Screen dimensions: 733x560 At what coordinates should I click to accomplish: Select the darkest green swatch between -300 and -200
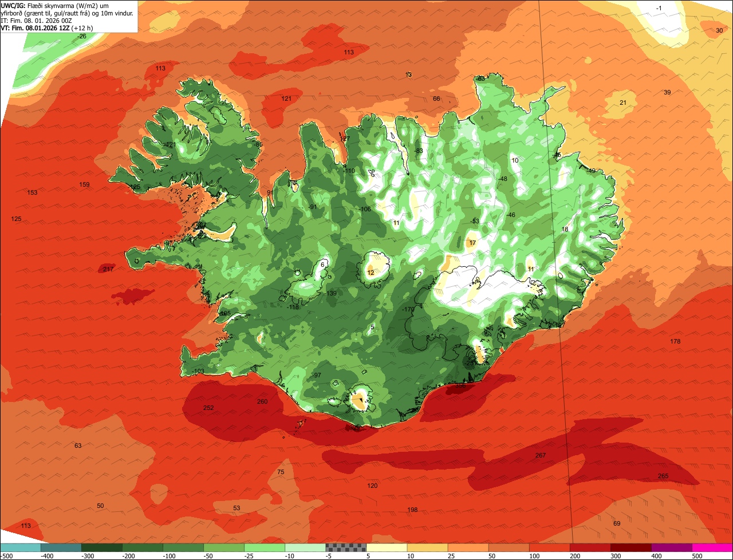click(x=101, y=548)
